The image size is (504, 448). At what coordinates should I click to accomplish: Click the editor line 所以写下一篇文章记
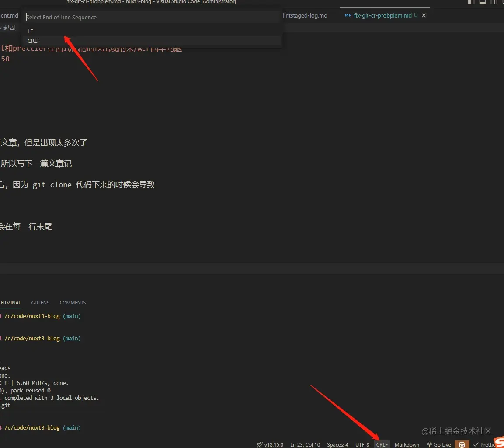click(x=36, y=164)
